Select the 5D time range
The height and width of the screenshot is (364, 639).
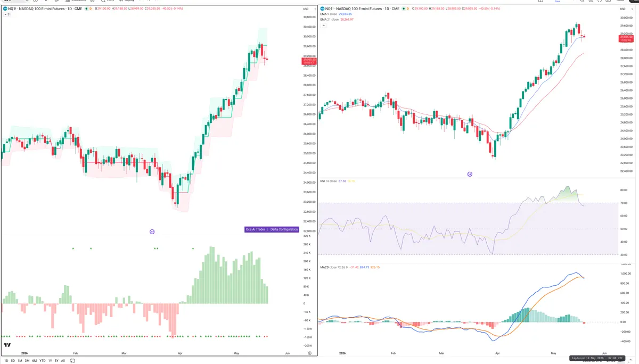tap(13, 361)
